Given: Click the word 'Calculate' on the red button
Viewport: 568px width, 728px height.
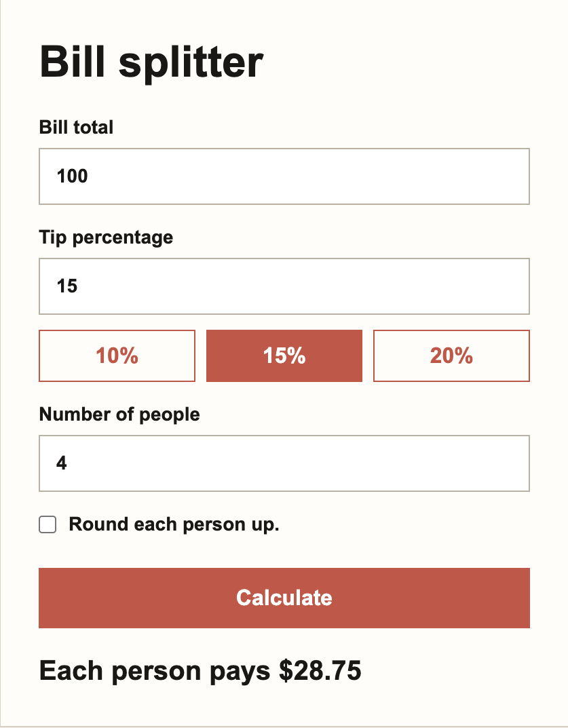Looking at the screenshot, I should [284, 598].
